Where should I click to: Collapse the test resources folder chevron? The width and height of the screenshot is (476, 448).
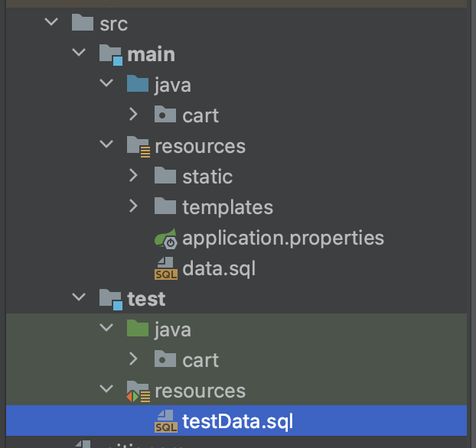tap(106, 388)
